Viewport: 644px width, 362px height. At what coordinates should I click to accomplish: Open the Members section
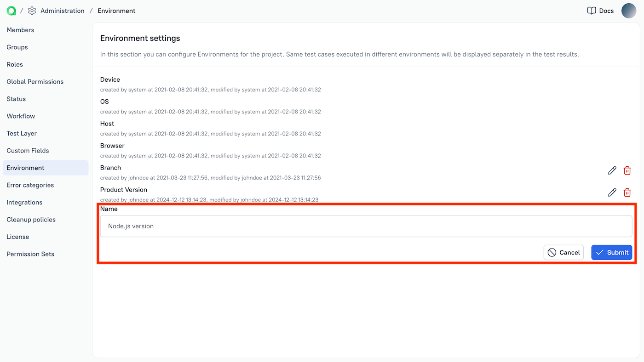(20, 30)
